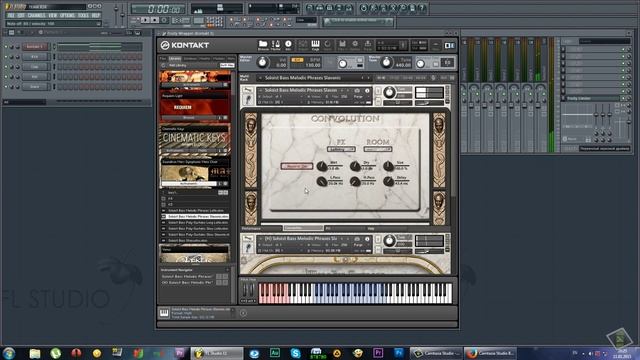Image resolution: width=640 pixels, height=360 pixels.
Task: Toggle mute LED on Clap channel
Action: coord(6,67)
